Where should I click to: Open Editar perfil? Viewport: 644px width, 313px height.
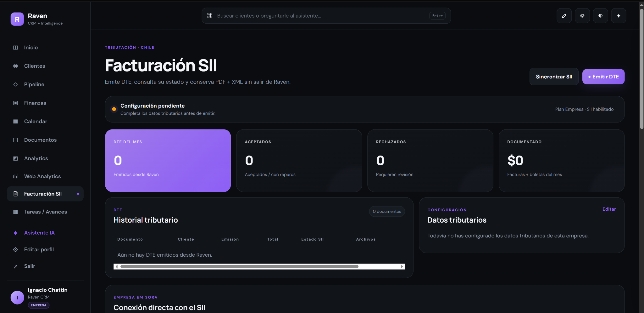pos(45,250)
